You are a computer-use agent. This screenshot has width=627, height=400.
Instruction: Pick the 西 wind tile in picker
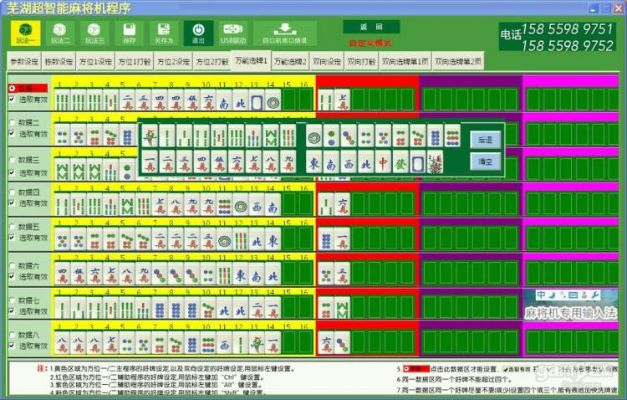(x=349, y=162)
